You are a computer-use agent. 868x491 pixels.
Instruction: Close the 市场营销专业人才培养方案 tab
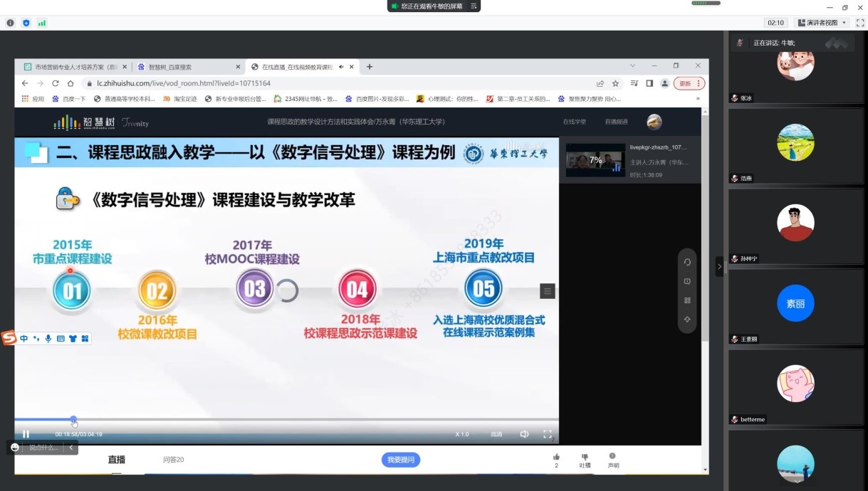click(x=125, y=67)
